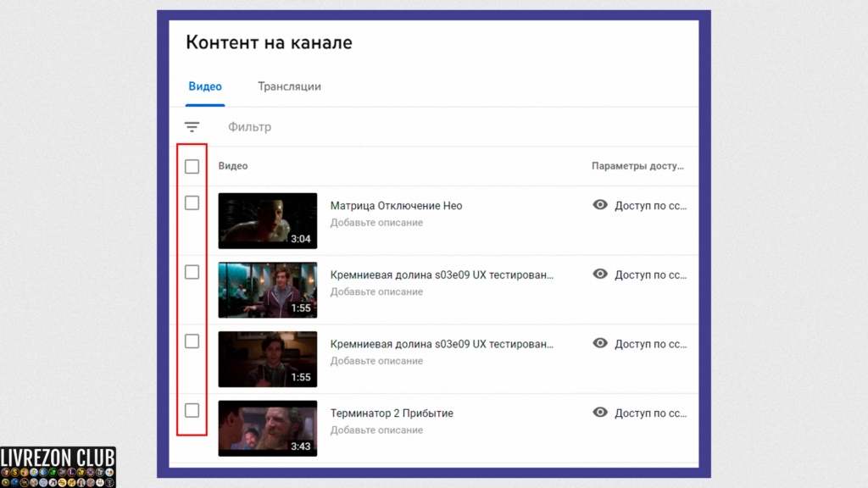Switch to the Трансляции tab
The image size is (868, 488).
[x=289, y=86]
